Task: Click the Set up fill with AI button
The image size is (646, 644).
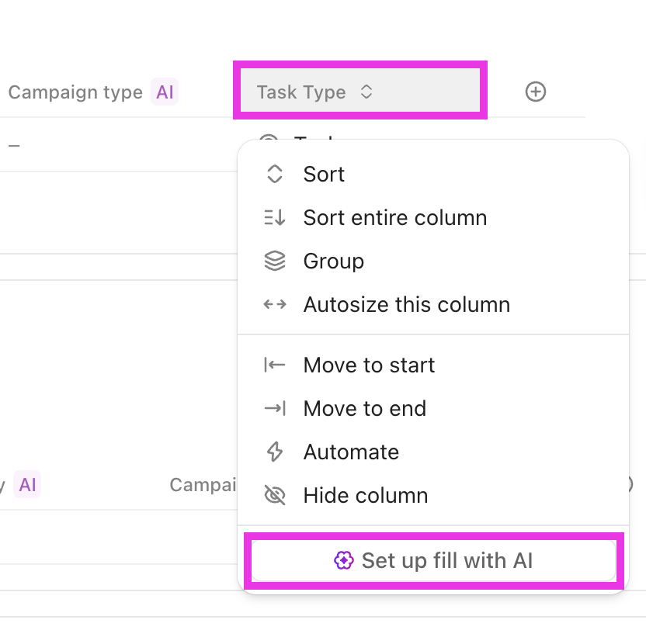Action: pyautogui.click(x=433, y=560)
